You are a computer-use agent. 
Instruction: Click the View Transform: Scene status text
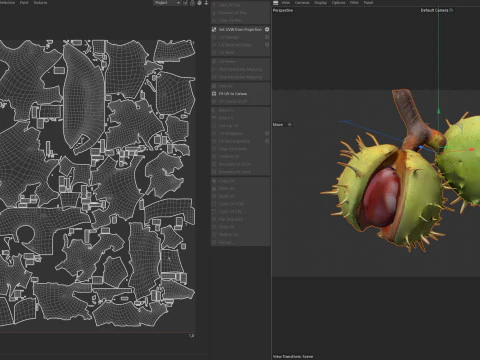293,356
